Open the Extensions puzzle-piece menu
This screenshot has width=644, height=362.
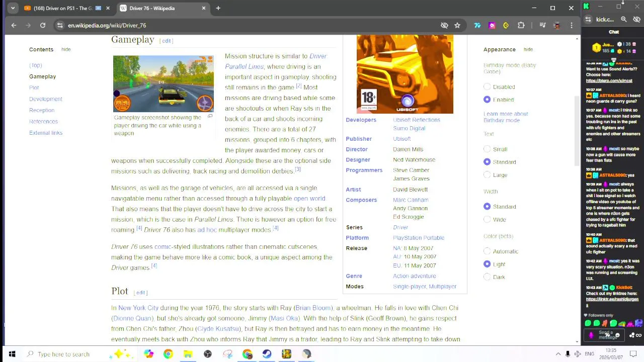(x=521, y=25)
